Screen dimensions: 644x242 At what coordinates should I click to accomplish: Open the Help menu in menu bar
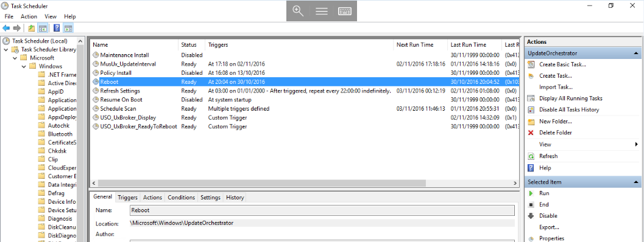point(70,16)
